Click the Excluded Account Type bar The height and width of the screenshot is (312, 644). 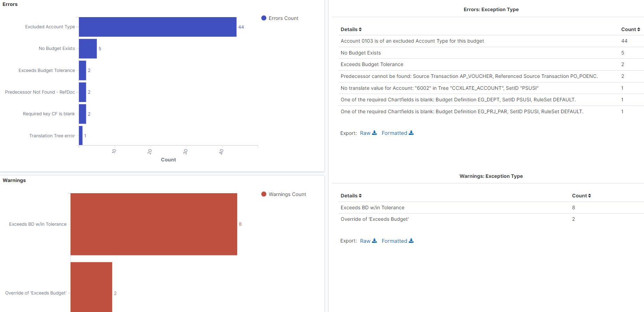coord(158,27)
